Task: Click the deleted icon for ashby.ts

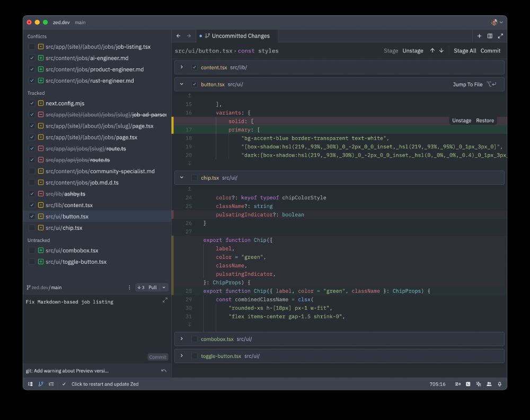Action: click(x=41, y=194)
